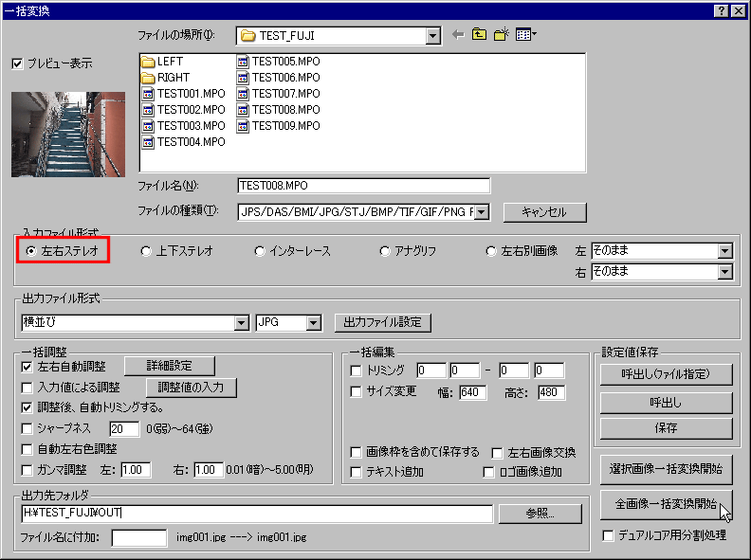
Task: Select file TEST009.MPO
Action: pos(279,126)
